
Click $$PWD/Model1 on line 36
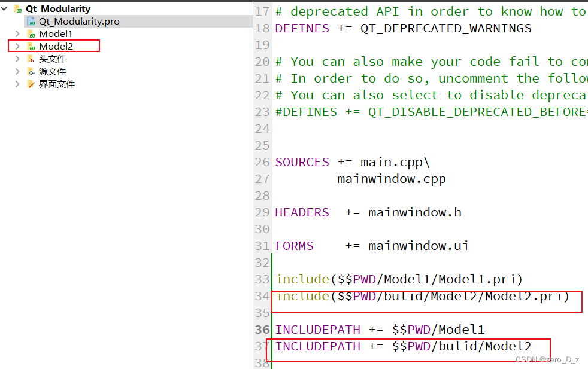[438, 330]
